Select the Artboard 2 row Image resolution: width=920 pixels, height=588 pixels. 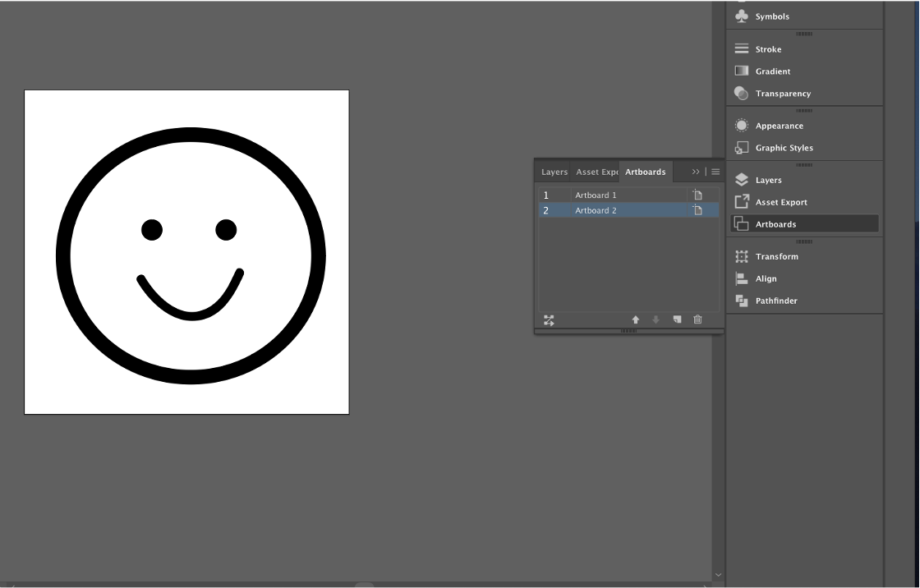pyautogui.click(x=629, y=210)
